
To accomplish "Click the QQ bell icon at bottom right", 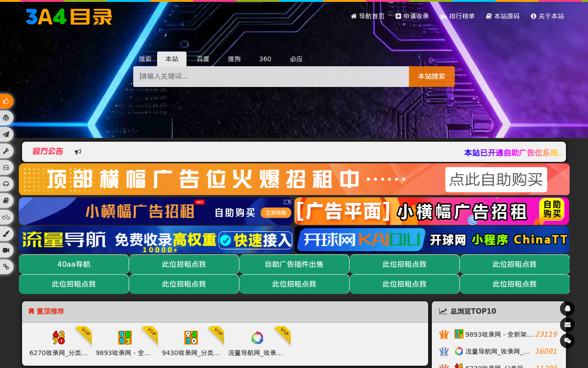I will click(x=567, y=309).
